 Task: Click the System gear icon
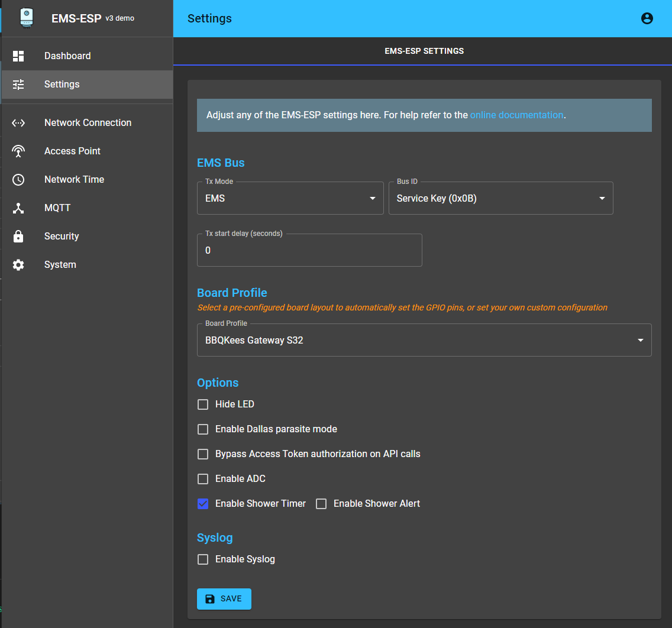18,265
